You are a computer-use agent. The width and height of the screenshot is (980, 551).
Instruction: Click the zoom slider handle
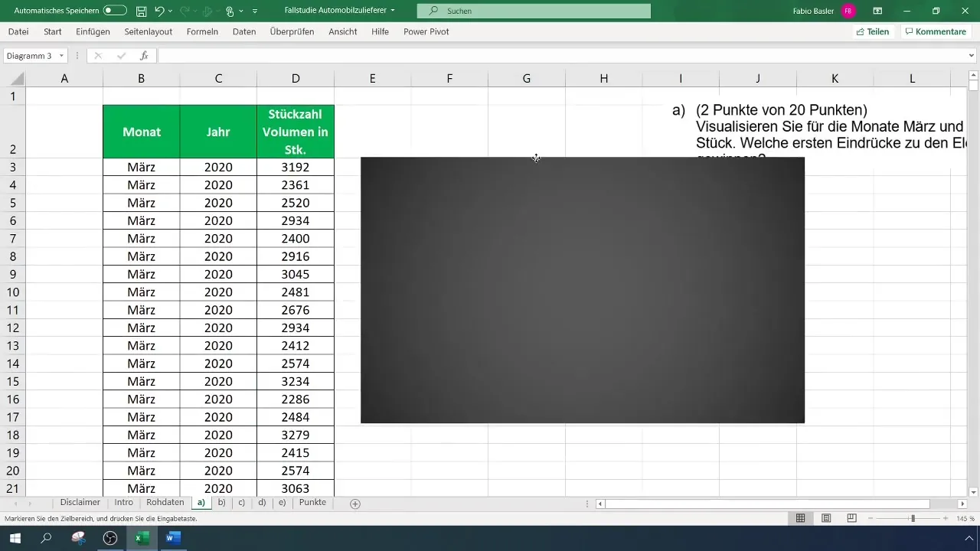(x=913, y=518)
